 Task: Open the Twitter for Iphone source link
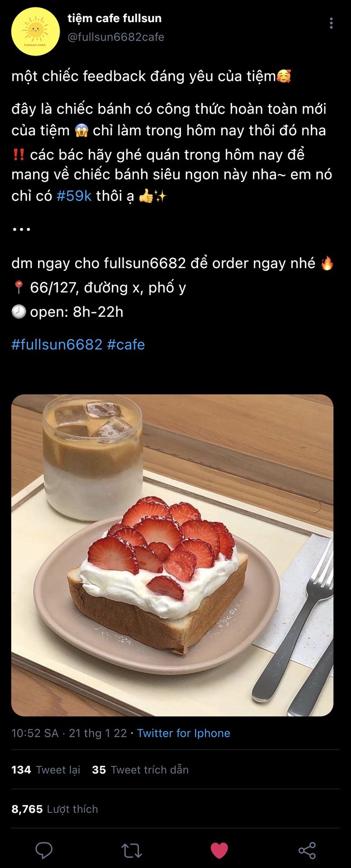click(184, 733)
